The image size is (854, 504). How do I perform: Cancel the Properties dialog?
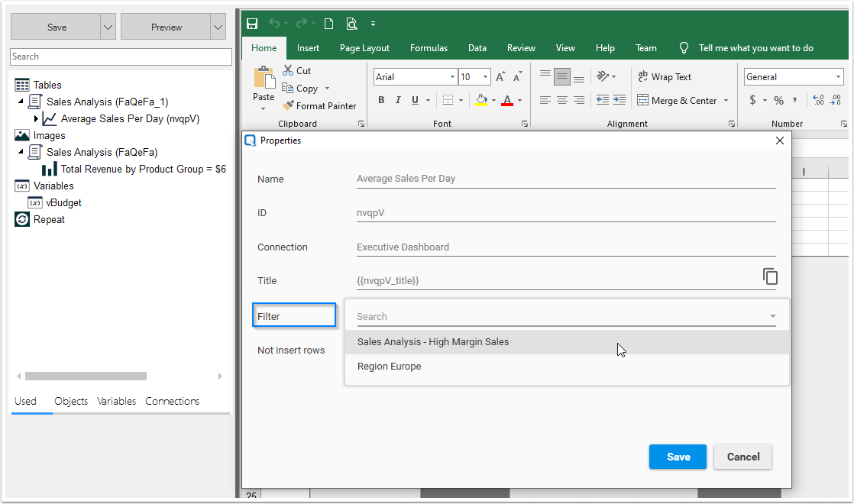click(742, 456)
